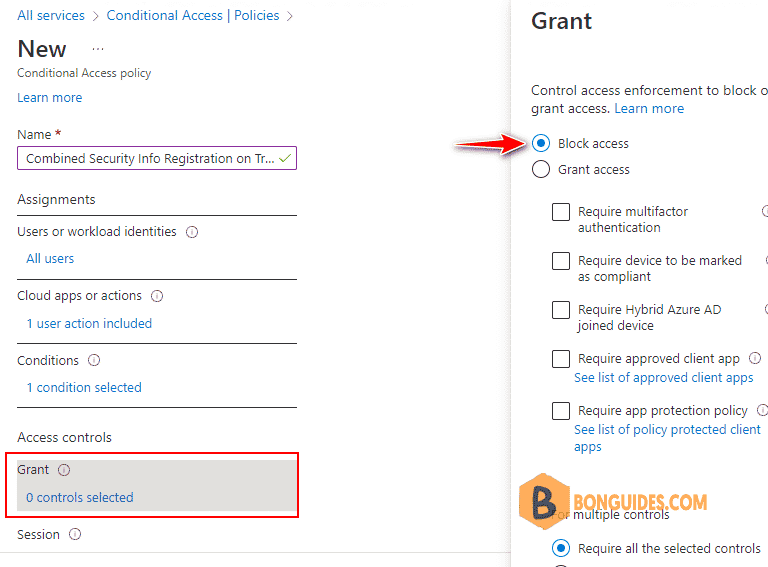This screenshot has width=768, height=567.
Task: Check Require device to be marked as compliant
Action: point(561,261)
